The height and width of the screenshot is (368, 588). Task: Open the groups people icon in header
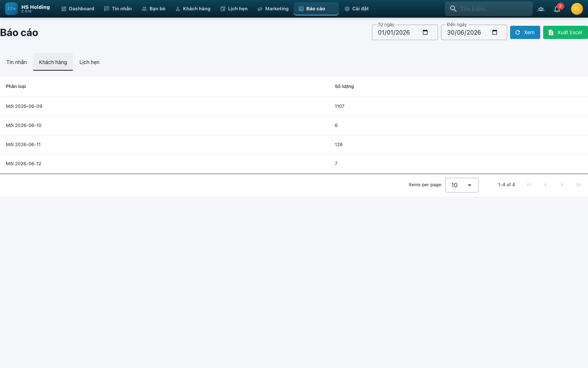point(541,9)
